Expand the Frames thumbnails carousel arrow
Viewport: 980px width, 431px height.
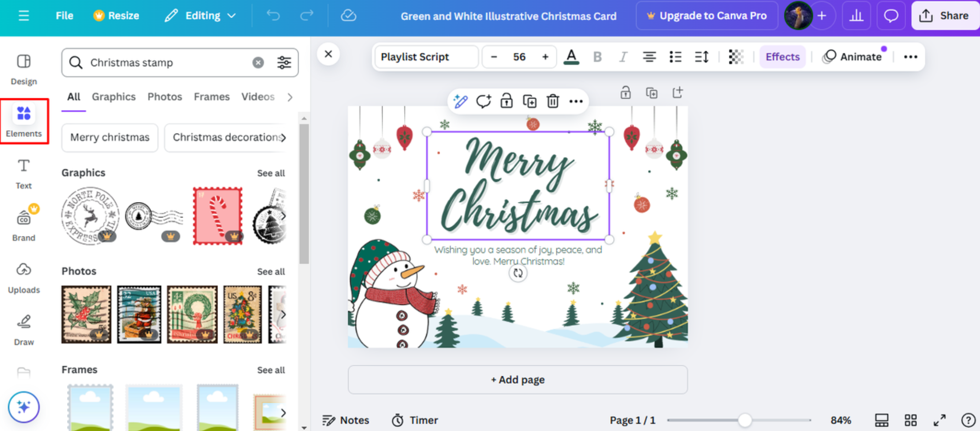click(x=284, y=413)
